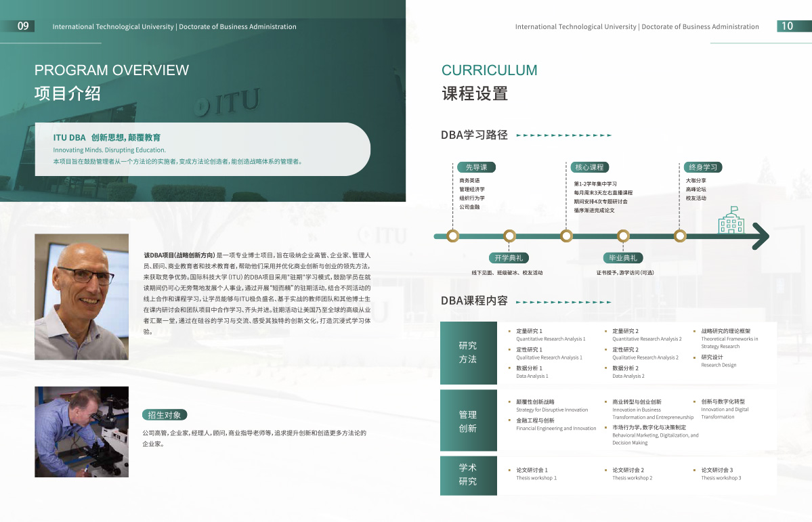Click the 招生对象 tag
Image resolution: width=812 pixels, height=522 pixels.
pyautogui.click(x=165, y=415)
